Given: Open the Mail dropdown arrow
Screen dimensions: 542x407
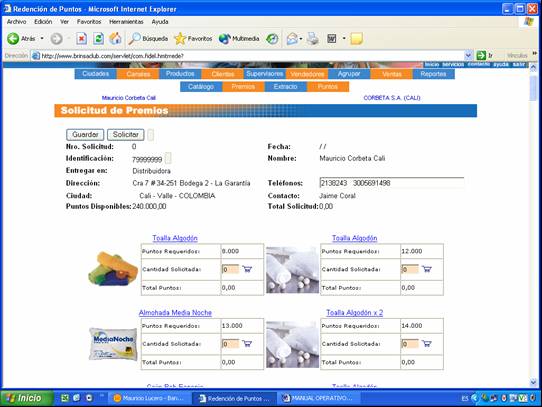Looking at the screenshot, I should pyautogui.click(x=301, y=39).
